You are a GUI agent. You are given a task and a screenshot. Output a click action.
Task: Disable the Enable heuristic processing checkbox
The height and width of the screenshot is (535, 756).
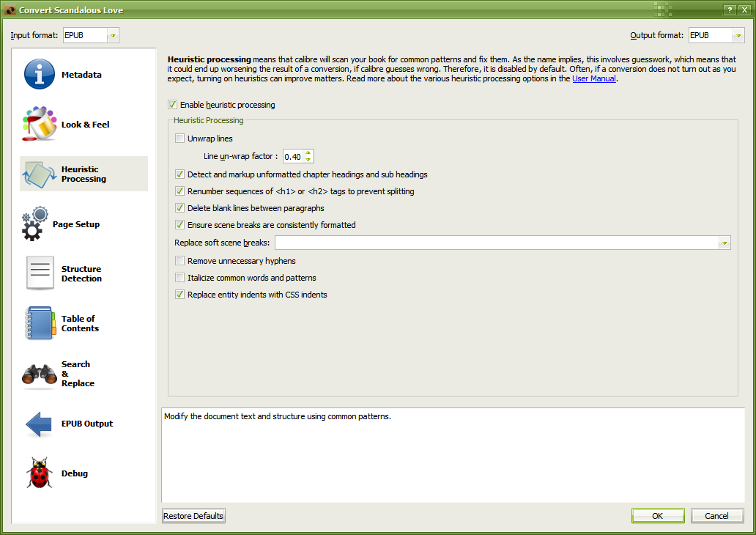point(173,105)
